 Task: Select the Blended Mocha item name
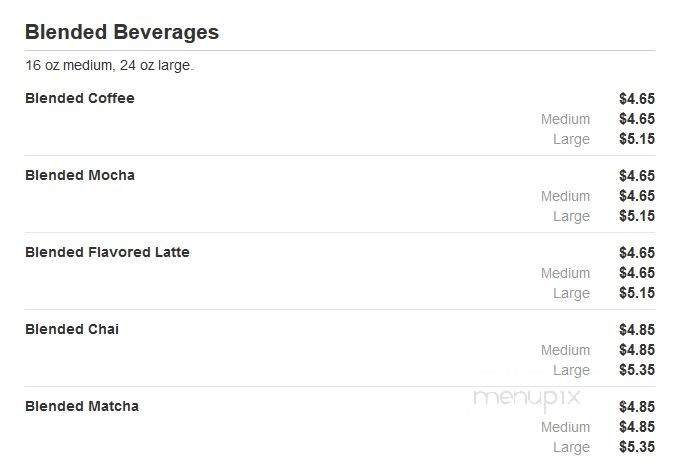(79, 175)
